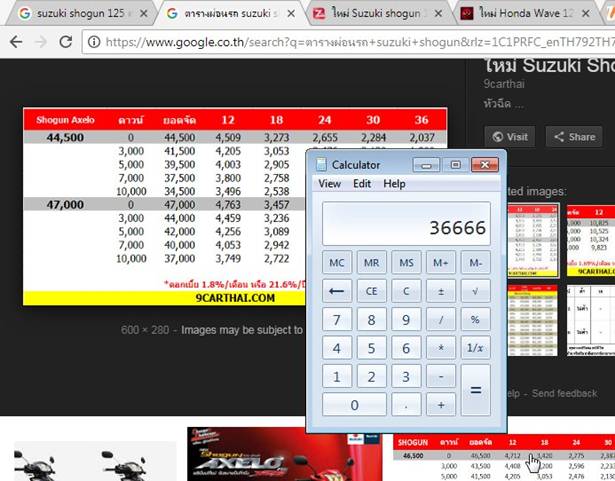615x481 pixels.
Task: Click the minus key
Action: [440, 376]
